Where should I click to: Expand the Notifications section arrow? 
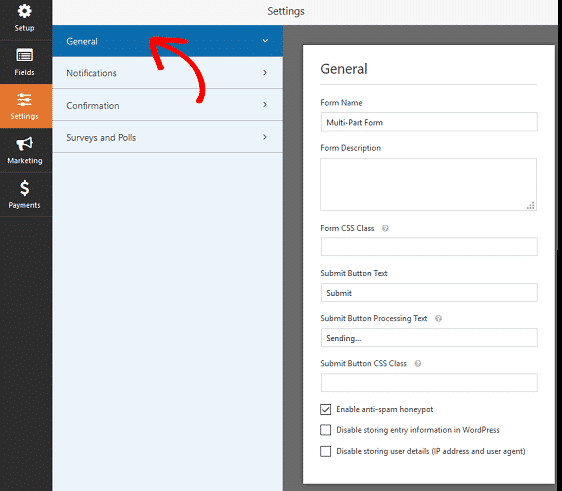pos(265,73)
